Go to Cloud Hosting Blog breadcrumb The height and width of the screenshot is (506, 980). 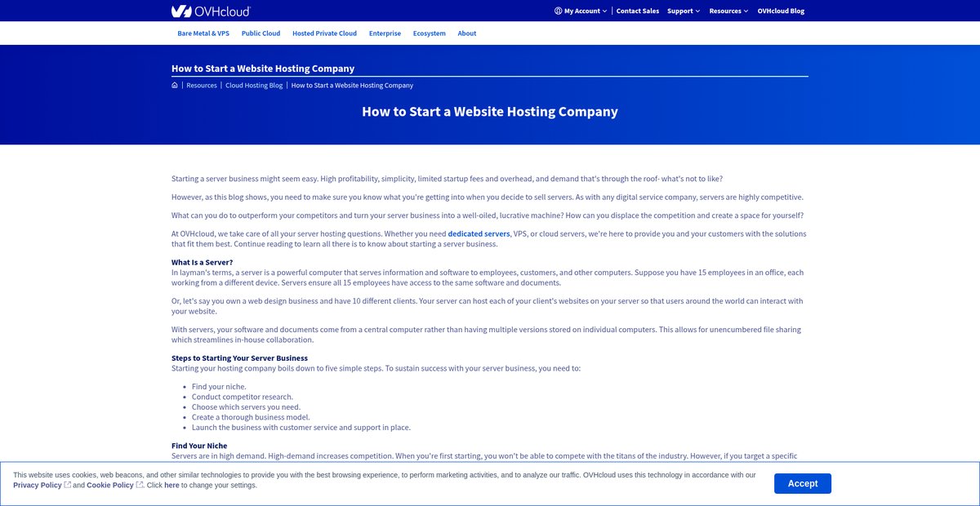tap(254, 85)
